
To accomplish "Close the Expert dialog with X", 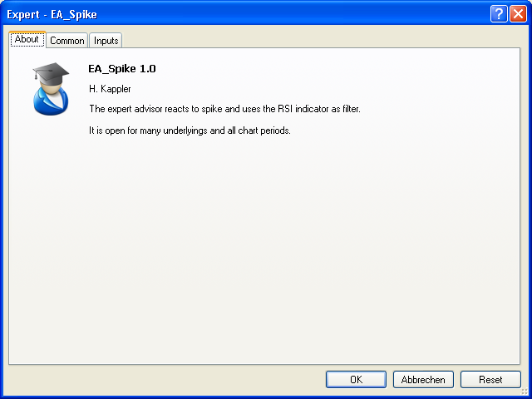I will pyautogui.click(x=518, y=13).
